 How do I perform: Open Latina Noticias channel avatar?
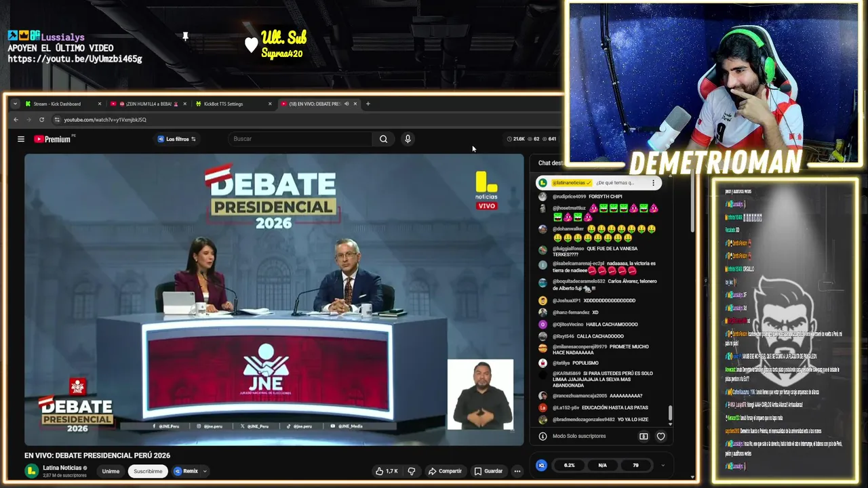(x=32, y=470)
